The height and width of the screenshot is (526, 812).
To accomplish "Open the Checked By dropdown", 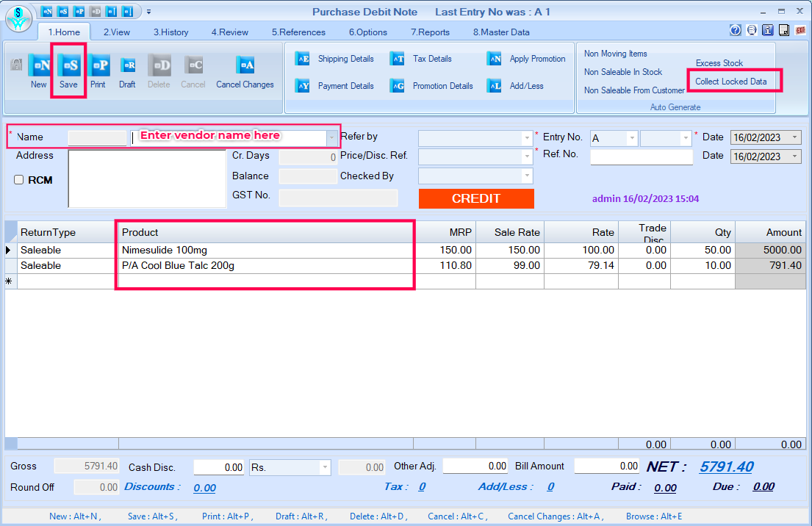I will (527, 176).
